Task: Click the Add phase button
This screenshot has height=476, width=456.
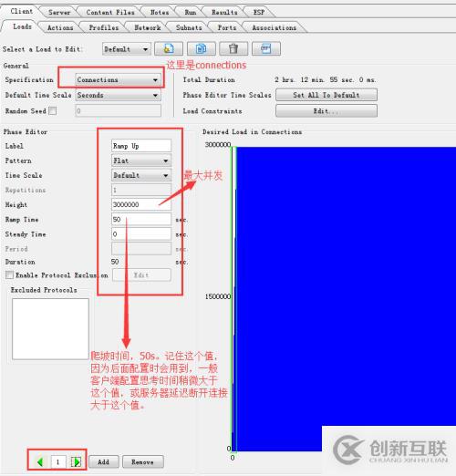Action: click(103, 462)
